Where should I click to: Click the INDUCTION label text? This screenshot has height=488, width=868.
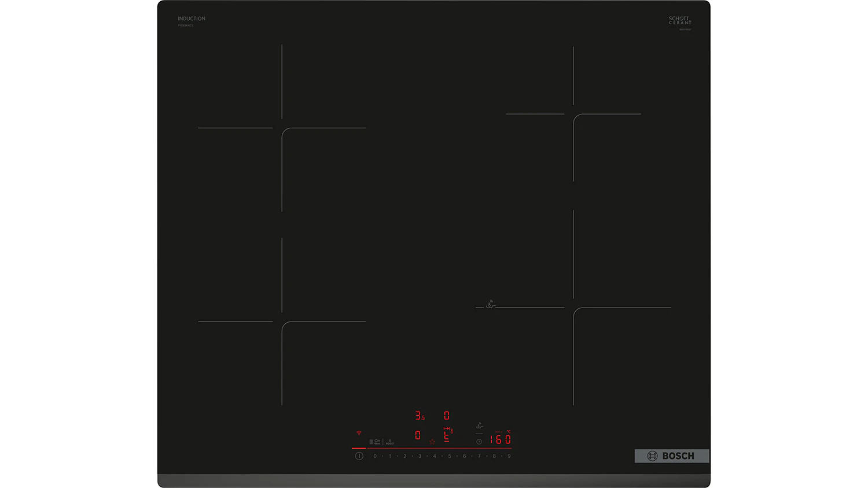click(x=192, y=19)
